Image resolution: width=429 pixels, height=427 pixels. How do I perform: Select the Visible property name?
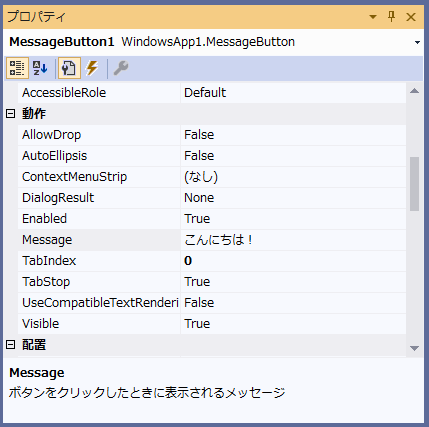(x=40, y=324)
